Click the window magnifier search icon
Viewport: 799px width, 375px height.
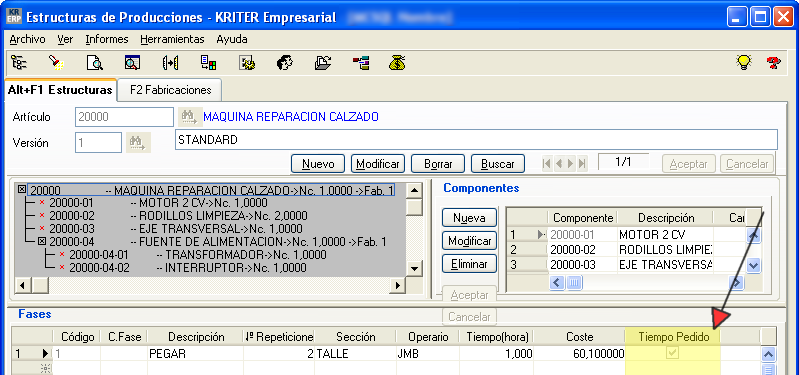pos(132,63)
